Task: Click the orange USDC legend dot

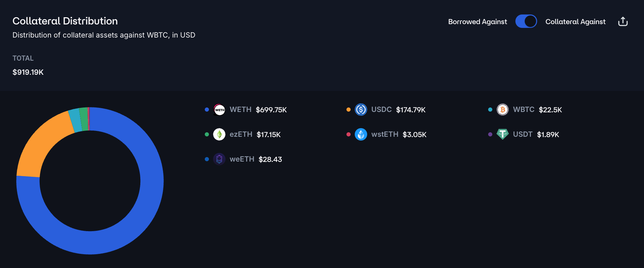Action: coord(349,110)
